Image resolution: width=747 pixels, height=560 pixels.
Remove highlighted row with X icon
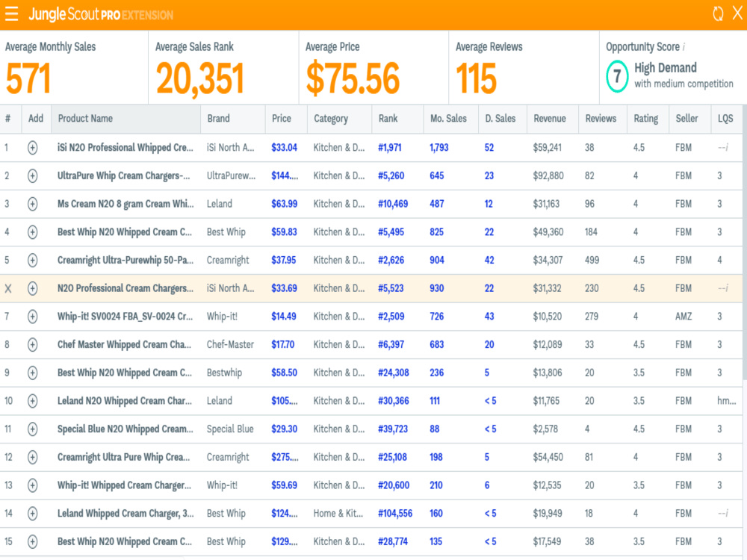8,288
